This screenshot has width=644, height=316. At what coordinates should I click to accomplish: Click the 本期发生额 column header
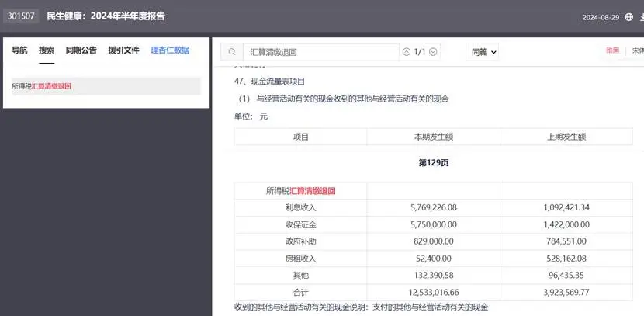tap(433, 137)
